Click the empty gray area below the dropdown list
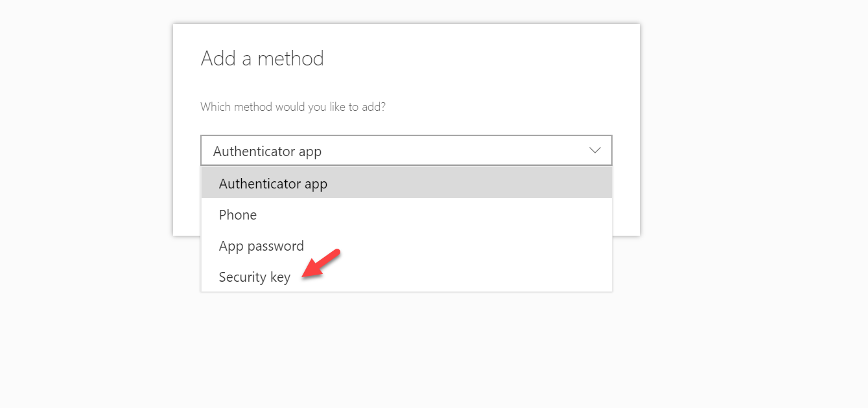Screen dimensions: 868x408 pos(406,350)
